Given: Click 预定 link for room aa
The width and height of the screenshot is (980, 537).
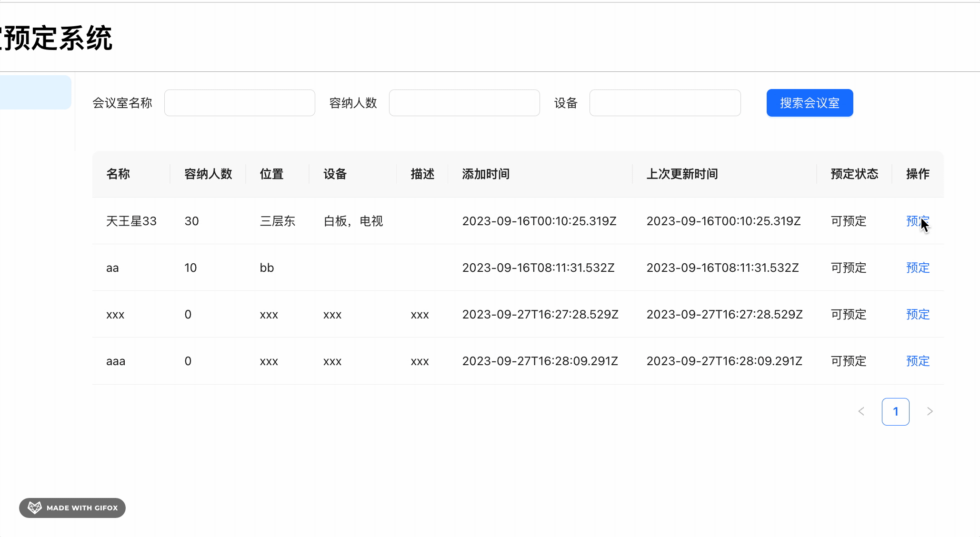Looking at the screenshot, I should tap(917, 268).
